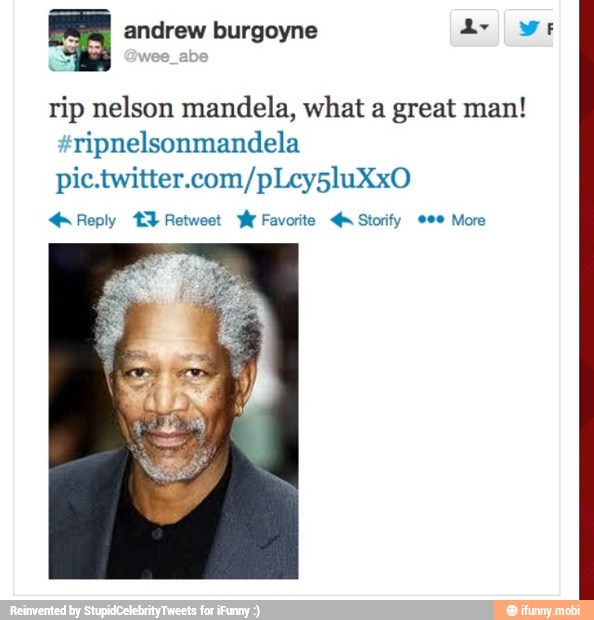Click the Reply arrow icon
This screenshot has height=620, width=594.
60,220
